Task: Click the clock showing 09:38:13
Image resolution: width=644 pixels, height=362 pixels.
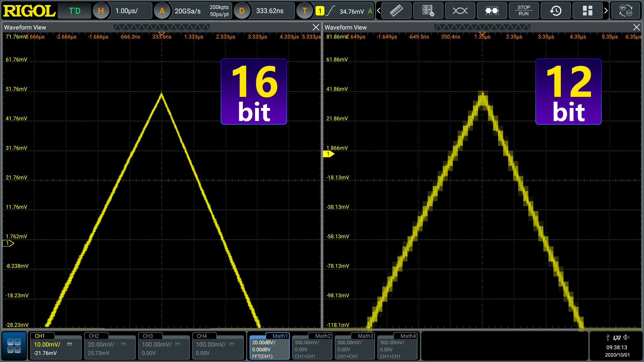Action: (x=616, y=348)
